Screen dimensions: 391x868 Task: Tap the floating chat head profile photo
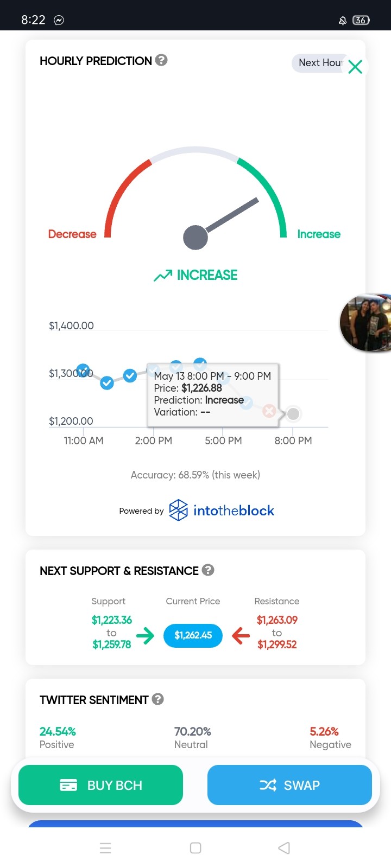click(366, 323)
